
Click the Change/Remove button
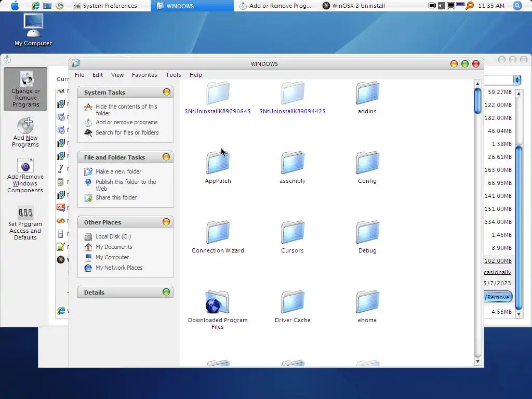pos(498,297)
